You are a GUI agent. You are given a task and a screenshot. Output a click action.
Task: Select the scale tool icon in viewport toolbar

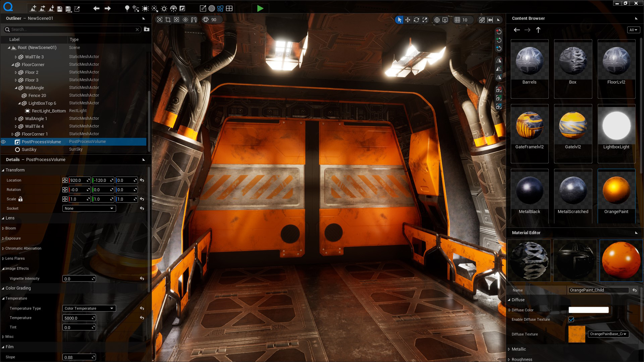425,19
